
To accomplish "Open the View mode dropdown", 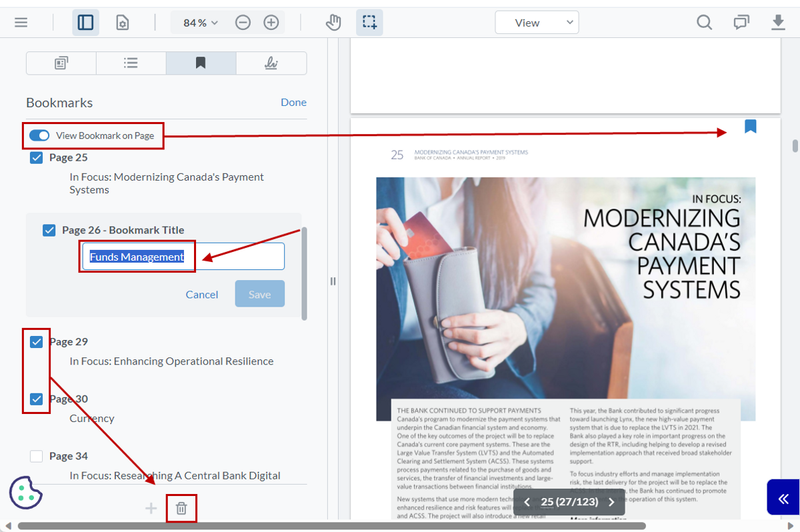I will [x=537, y=22].
